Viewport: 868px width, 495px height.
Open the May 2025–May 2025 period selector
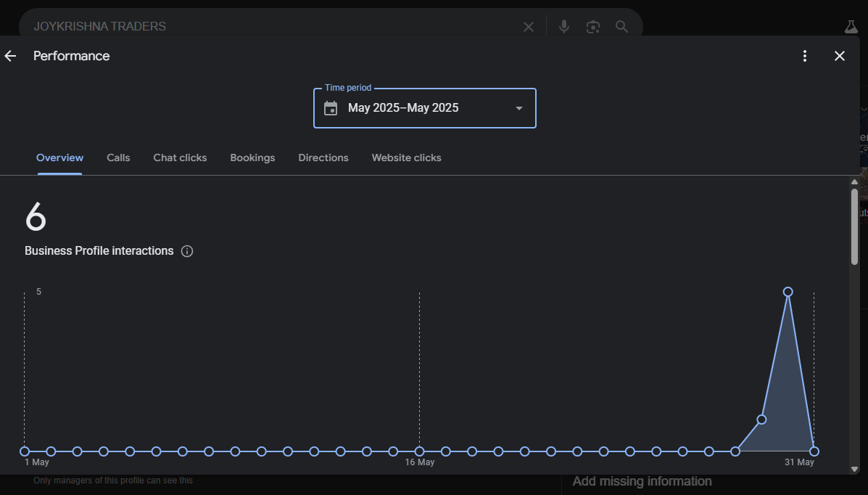pyautogui.click(x=424, y=108)
